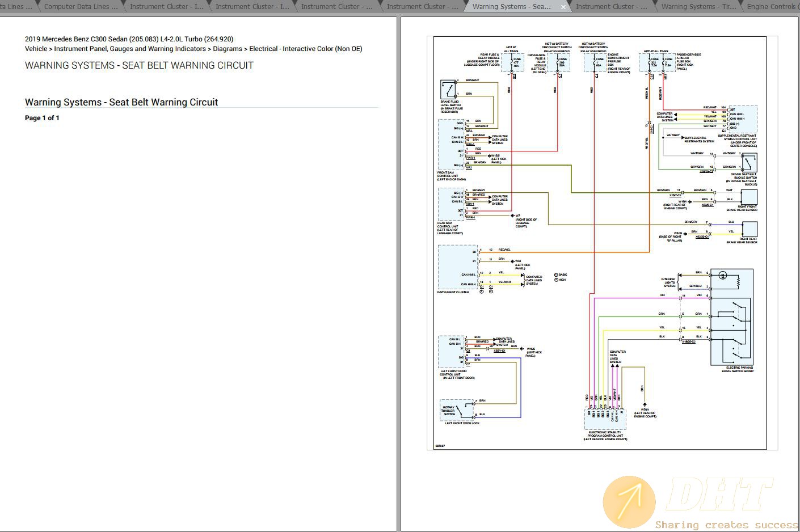800x532 pixels.
Task: Click the underlined 'Warning Systems - Seat Belt Warning Circuit' heading
Action: click(121, 102)
